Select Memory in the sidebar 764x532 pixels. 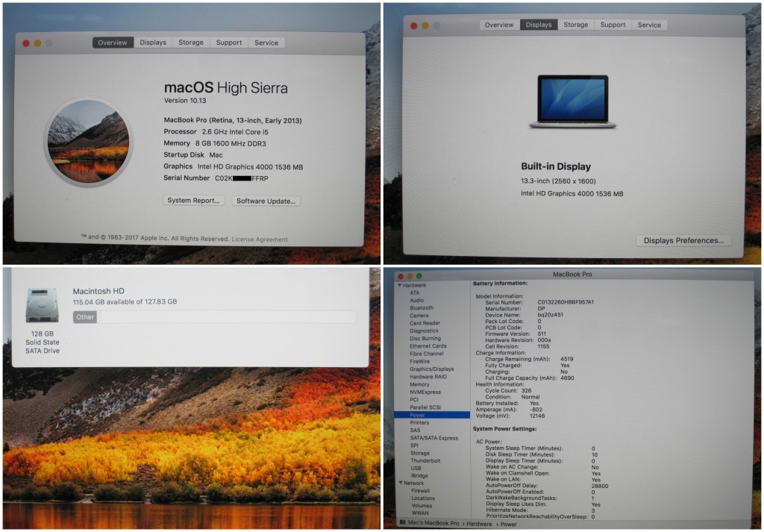click(419, 384)
